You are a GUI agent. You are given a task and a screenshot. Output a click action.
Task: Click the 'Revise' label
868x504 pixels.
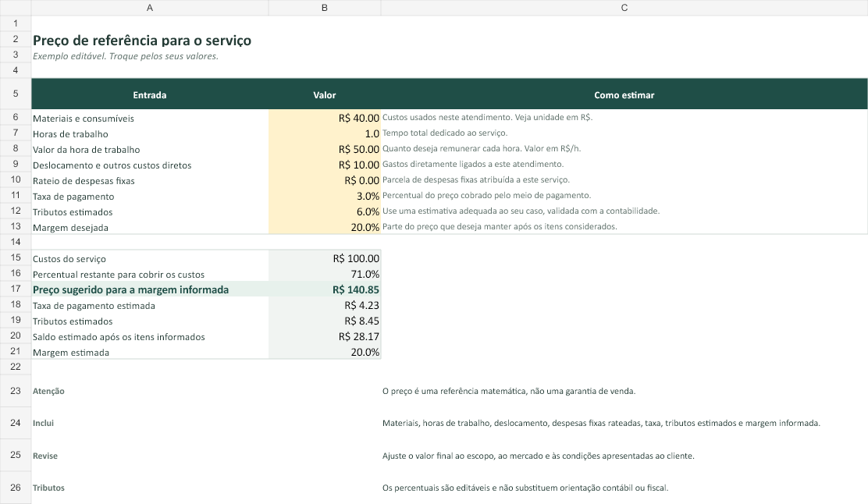[x=44, y=456]
